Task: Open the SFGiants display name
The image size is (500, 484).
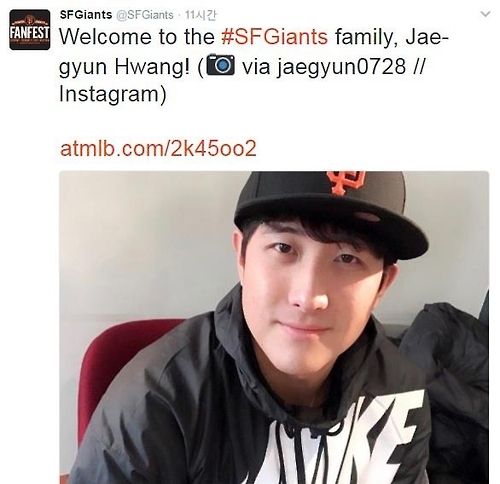Action: [x=86, y=15]
